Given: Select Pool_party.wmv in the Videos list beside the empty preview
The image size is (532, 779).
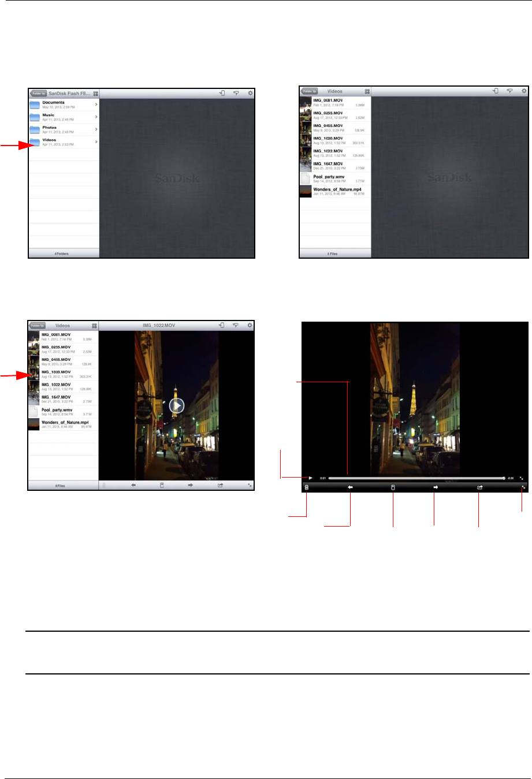Looking at the screenshot, I should tap(335, 178).
